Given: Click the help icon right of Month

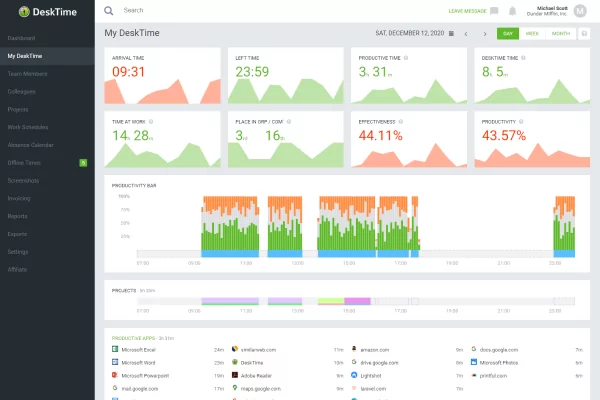Looking at the screenshot, I should coord(584,34).
